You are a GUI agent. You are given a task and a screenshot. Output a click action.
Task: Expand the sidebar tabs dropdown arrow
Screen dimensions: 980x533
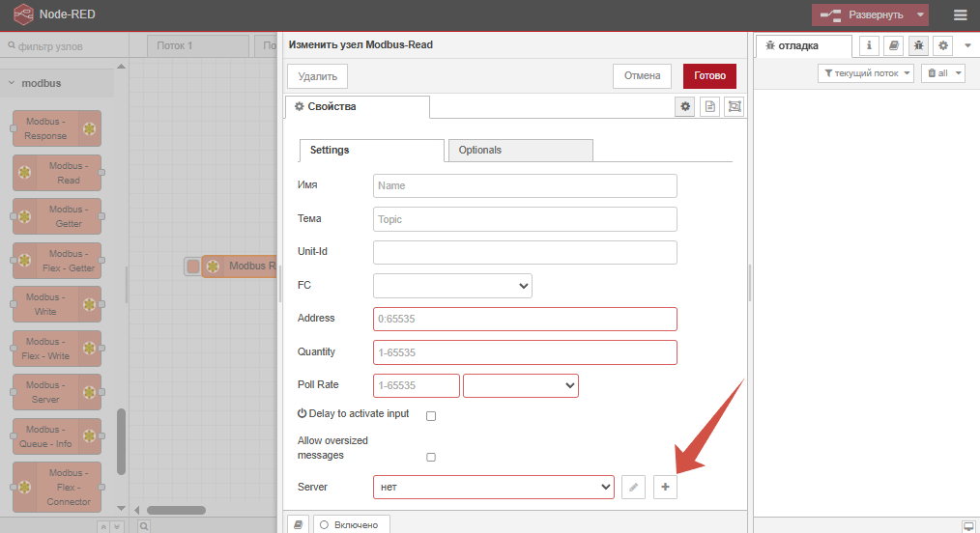[x=967, y=45]
